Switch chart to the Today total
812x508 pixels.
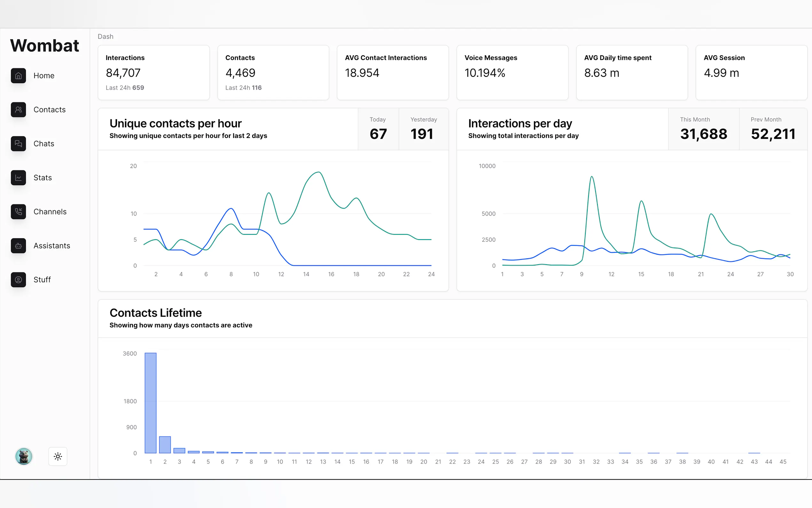pyautogui.click(x=378, y=129)
